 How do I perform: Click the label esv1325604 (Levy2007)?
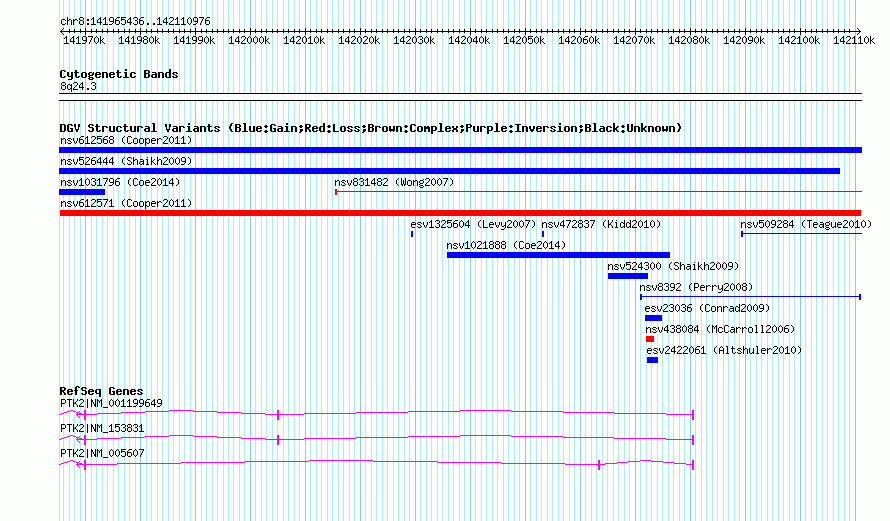coord(473,224)
